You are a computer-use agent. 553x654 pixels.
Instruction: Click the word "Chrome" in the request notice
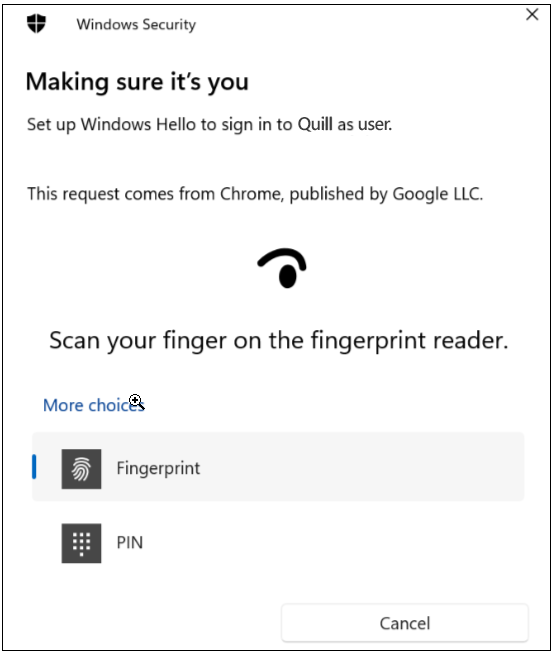pyautogui.click(x=251, y=194)
